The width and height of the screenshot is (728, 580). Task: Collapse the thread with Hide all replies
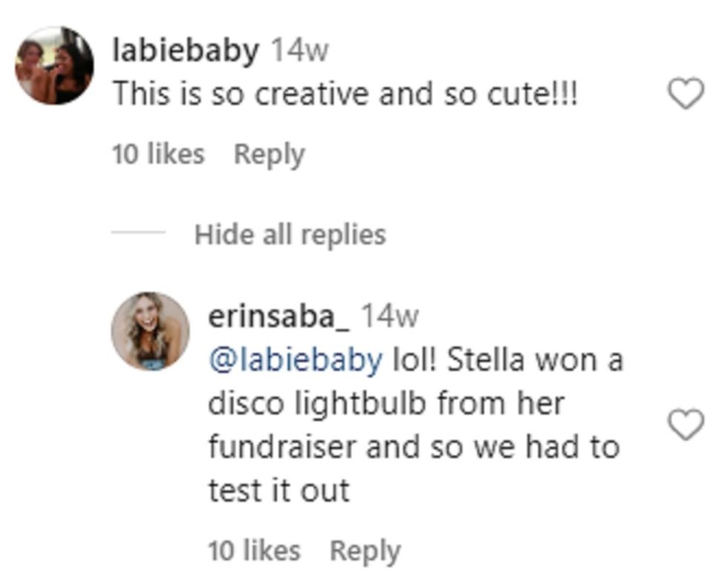click(290, 235)
